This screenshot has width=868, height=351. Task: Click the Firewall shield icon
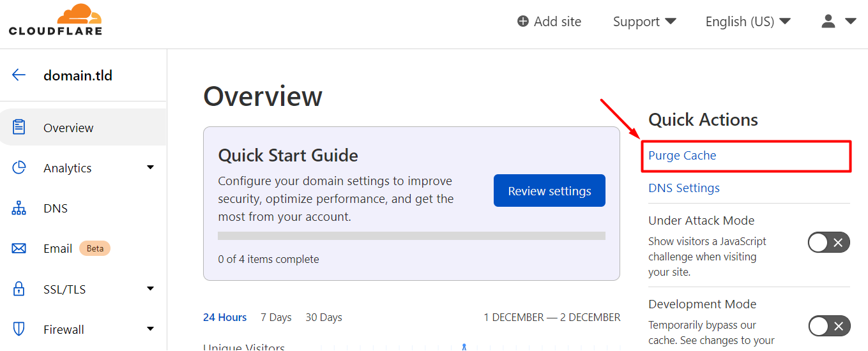[19, 329]
